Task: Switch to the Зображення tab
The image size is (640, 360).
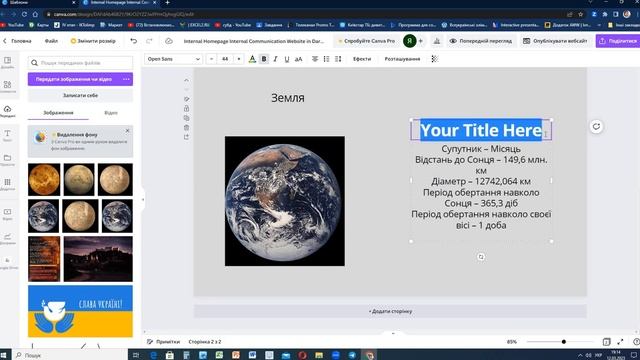Action: coord(58,113)
